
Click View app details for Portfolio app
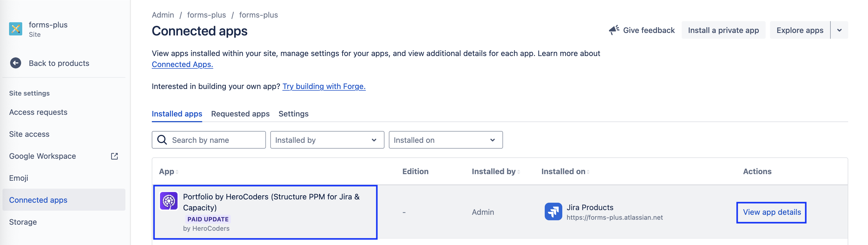coord(772,212)
